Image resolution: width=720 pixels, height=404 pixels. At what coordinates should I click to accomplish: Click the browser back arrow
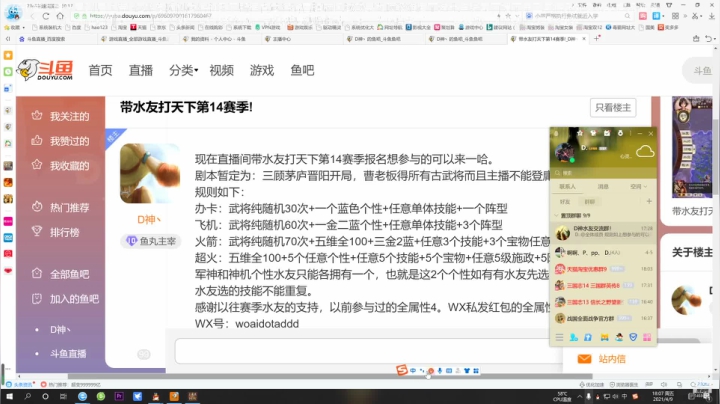[32, 16]
